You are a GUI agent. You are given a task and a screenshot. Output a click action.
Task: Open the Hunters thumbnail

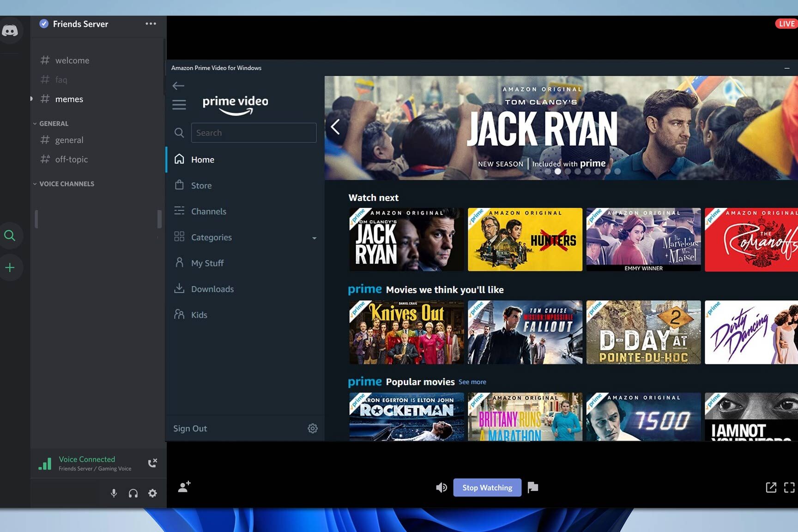click(x=525, y=239)
